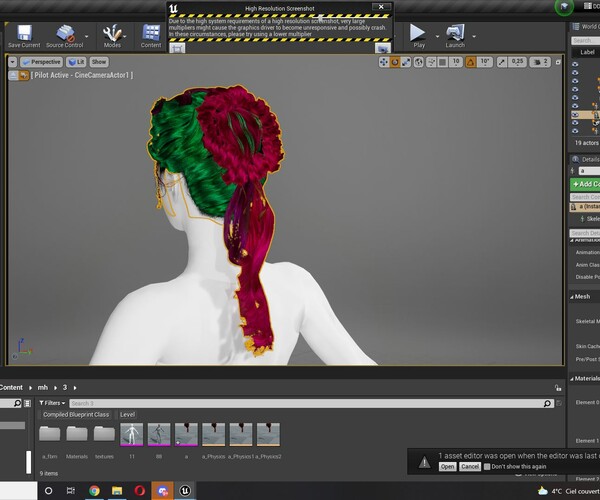The height and width of the screenshot is (500, 600).
Task: Toggle world/local coordinate system globe icon
Action: [x=419, y=62]
